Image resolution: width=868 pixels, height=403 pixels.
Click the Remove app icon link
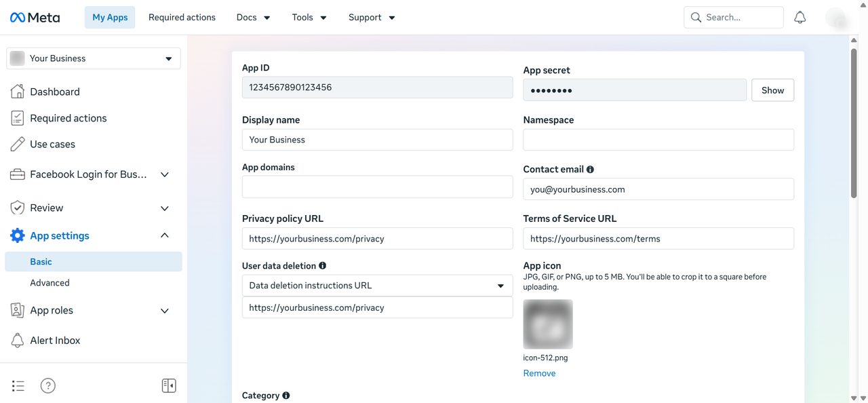[x=539, y=373]
